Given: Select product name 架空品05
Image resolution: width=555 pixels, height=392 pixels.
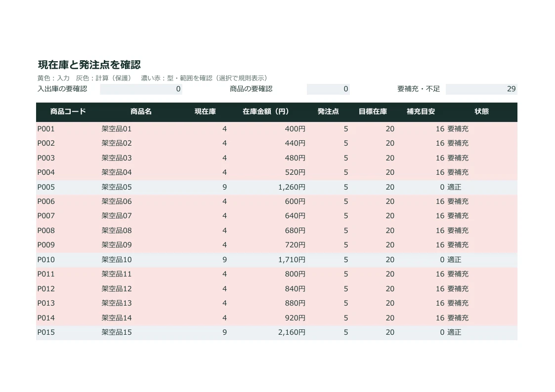Looking at the screenshot, I should click(117, 187).
